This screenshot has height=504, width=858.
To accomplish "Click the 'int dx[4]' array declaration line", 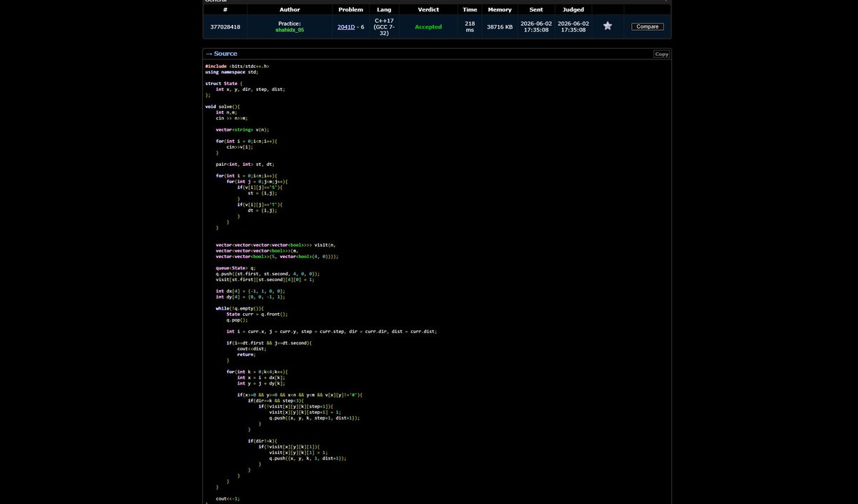I will point(250,291).
